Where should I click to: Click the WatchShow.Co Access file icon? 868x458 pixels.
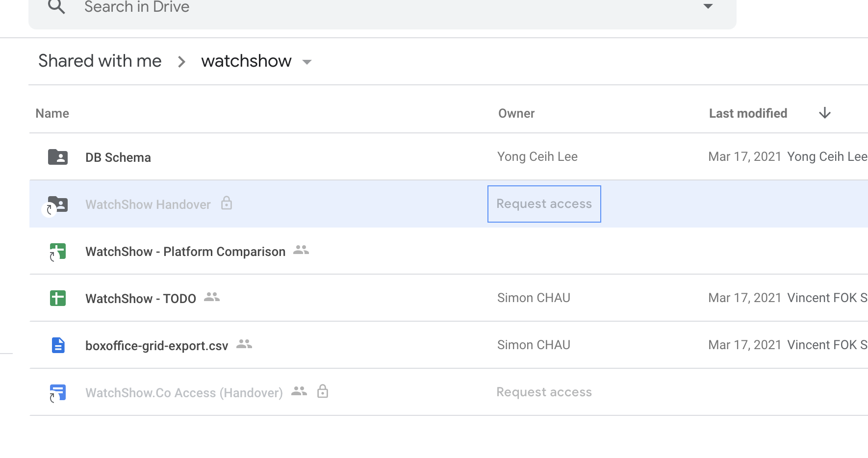58,392
